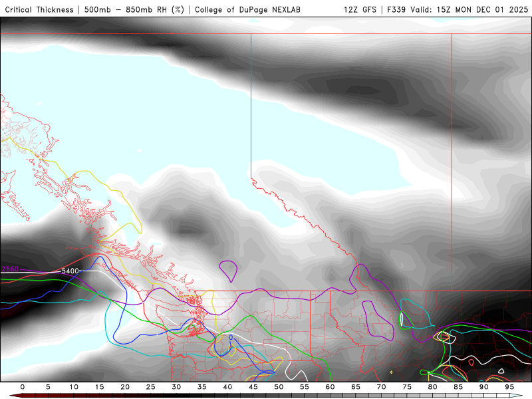Click the "45" value on the RH color scale

click(253, 387)
